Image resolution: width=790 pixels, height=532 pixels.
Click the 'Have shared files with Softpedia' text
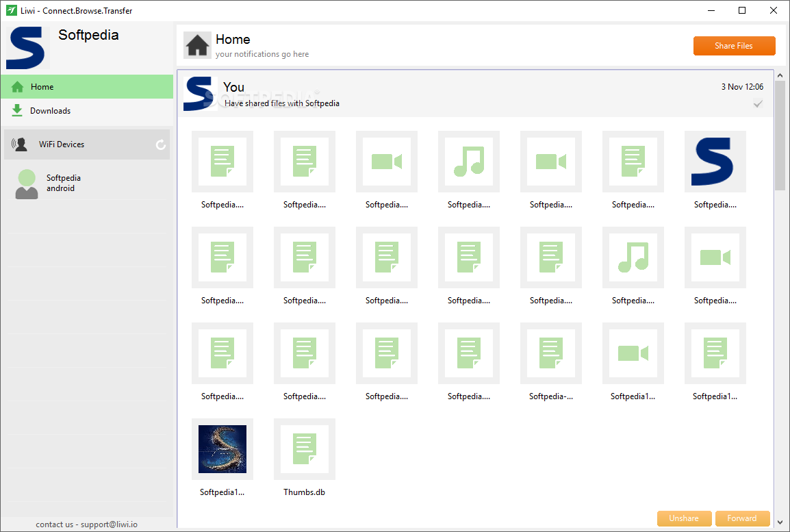click(281, 103)
